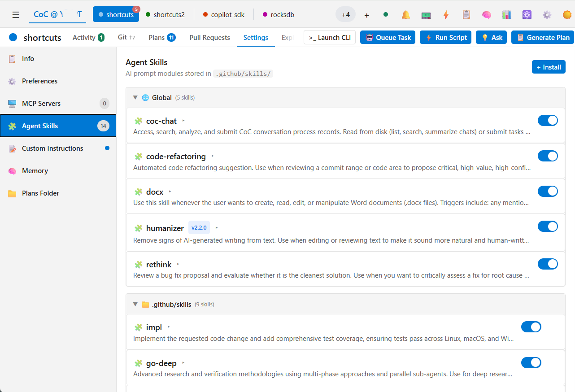
Task: Open the notifications bell icon
Action: [x=405, y=15]
